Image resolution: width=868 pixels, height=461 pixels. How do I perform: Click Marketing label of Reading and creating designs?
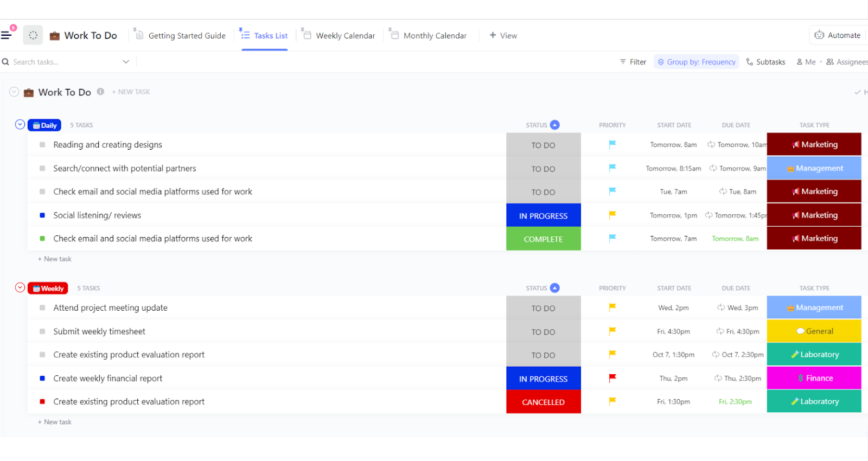pos(814,145)
